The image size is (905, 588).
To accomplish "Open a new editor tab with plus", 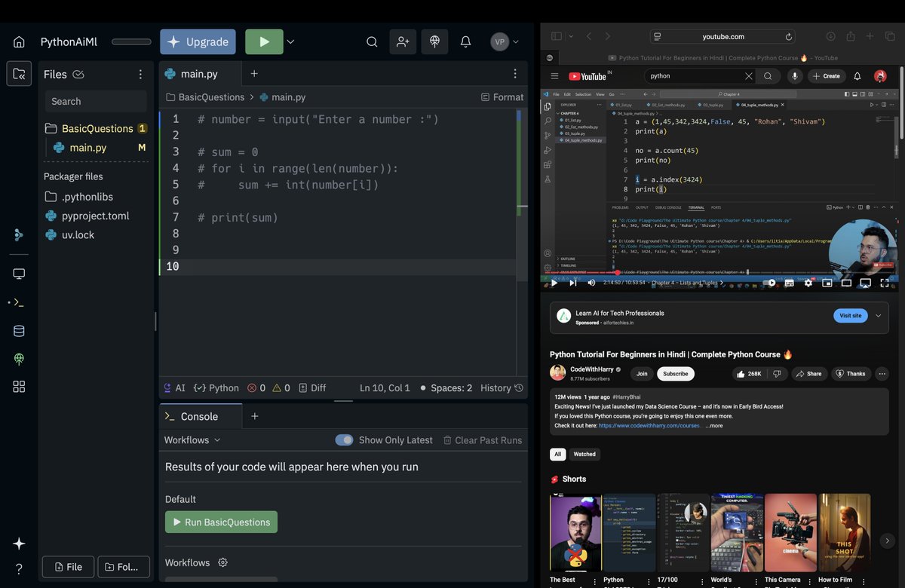I will point(254,74).
